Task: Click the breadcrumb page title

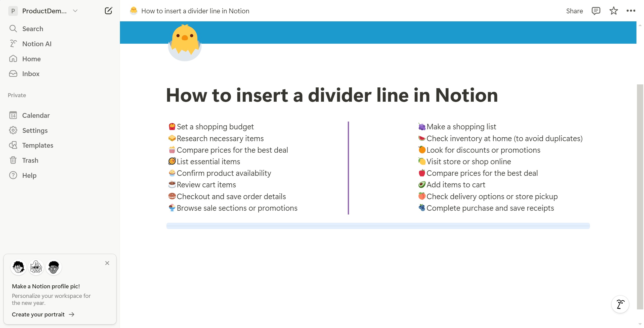Action: [195, 11]
